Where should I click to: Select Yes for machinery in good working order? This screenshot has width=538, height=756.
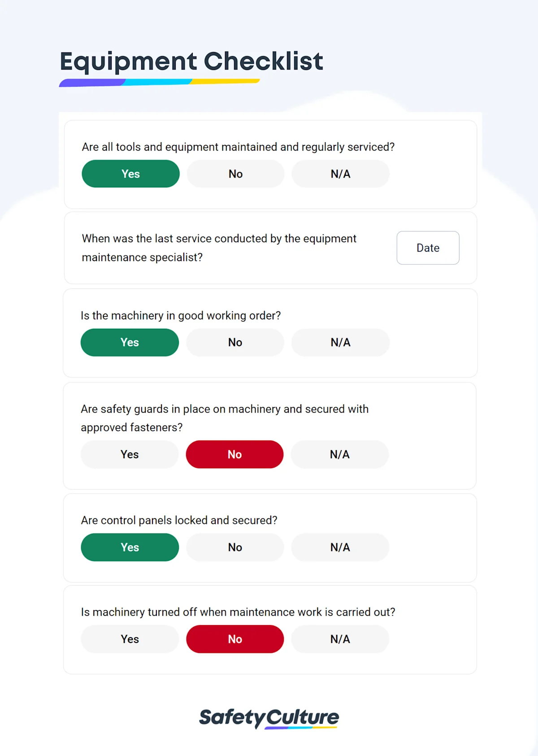[130, 343]
